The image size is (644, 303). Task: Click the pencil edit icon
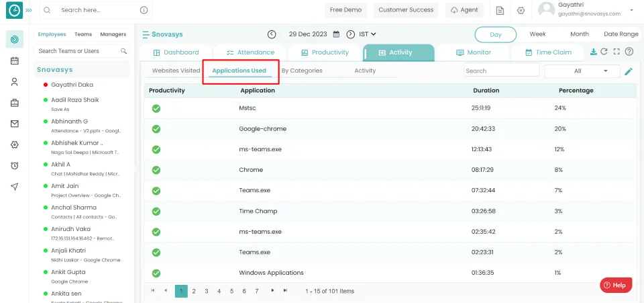[629, 71]
